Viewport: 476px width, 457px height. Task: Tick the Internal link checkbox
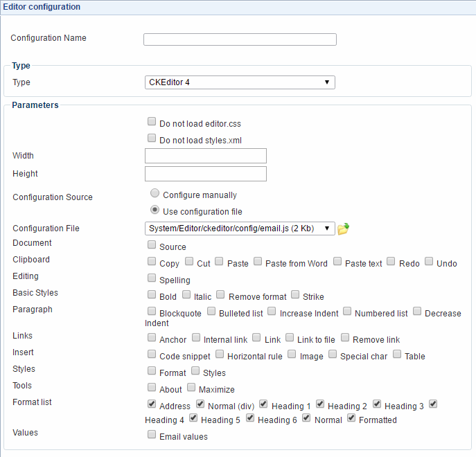coord(197,338)
